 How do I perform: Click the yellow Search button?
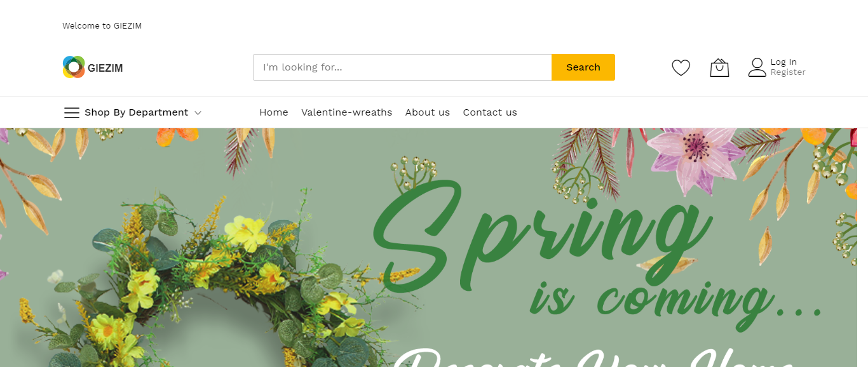583,67
